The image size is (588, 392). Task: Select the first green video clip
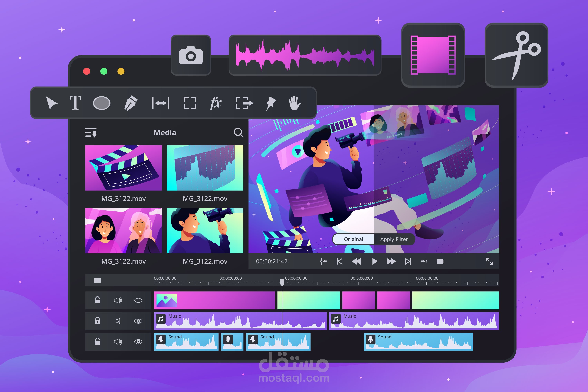point(309,300)
